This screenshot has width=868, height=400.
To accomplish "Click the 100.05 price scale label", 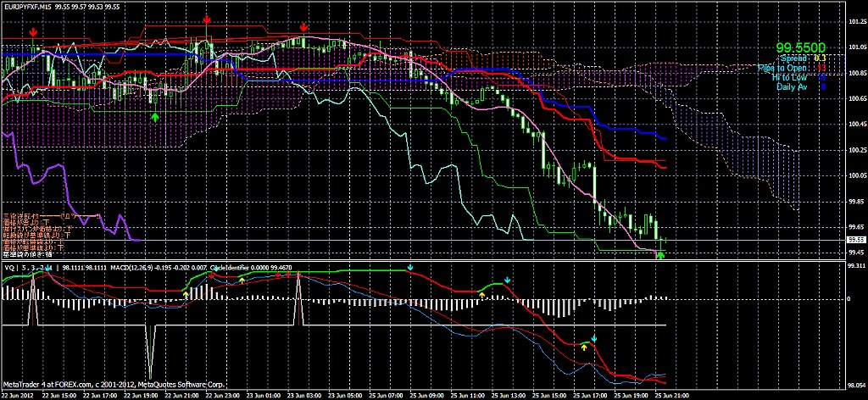I will click(856, 175).
